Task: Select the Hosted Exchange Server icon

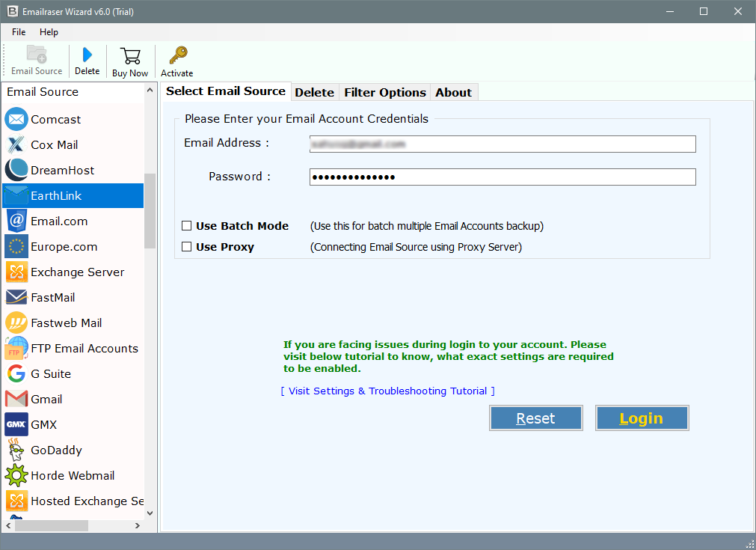Action: tap(16, 501)
